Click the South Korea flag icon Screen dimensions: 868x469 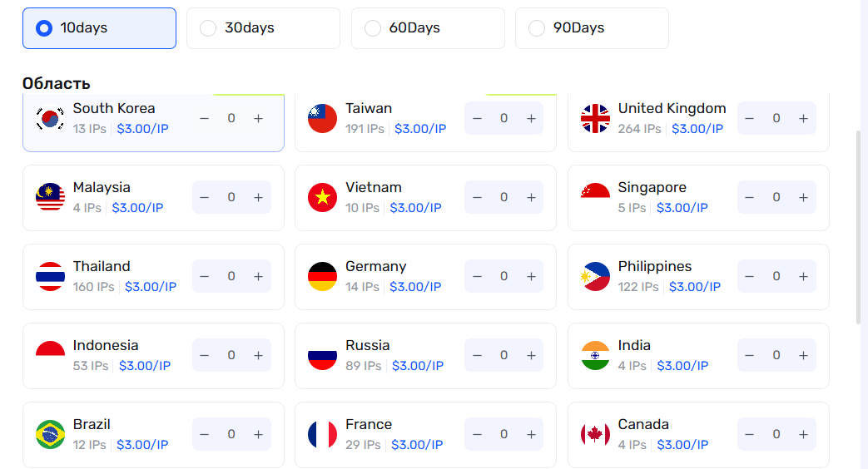pyautogui.click(x=50, y=118)
